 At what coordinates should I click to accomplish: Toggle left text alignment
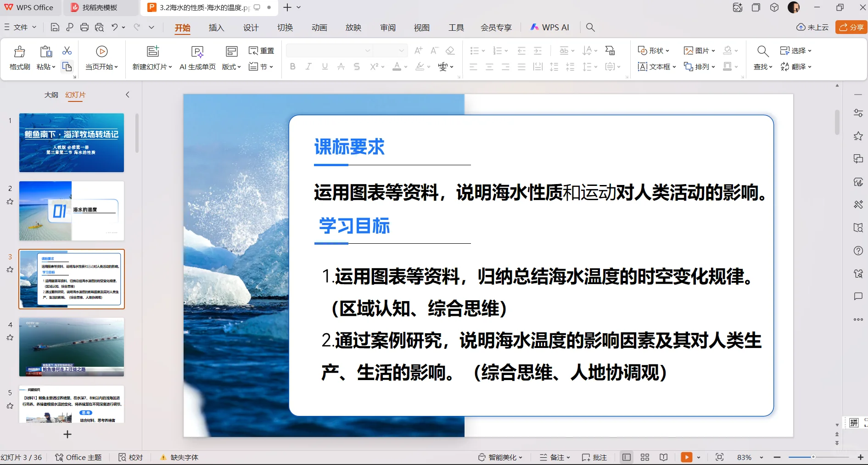474,67
